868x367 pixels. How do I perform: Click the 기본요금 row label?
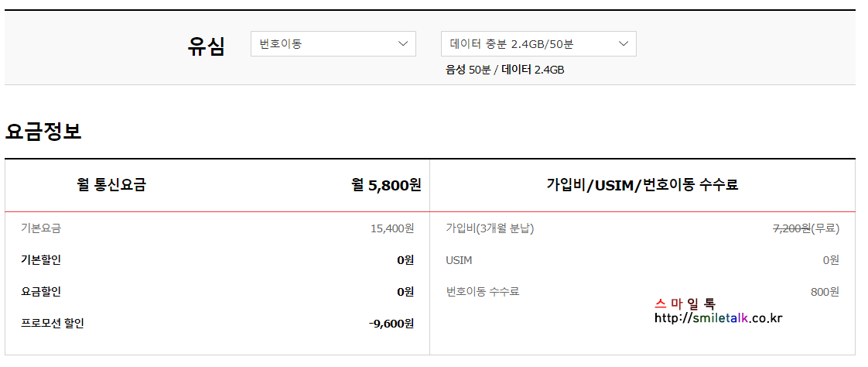click(41, 228)
